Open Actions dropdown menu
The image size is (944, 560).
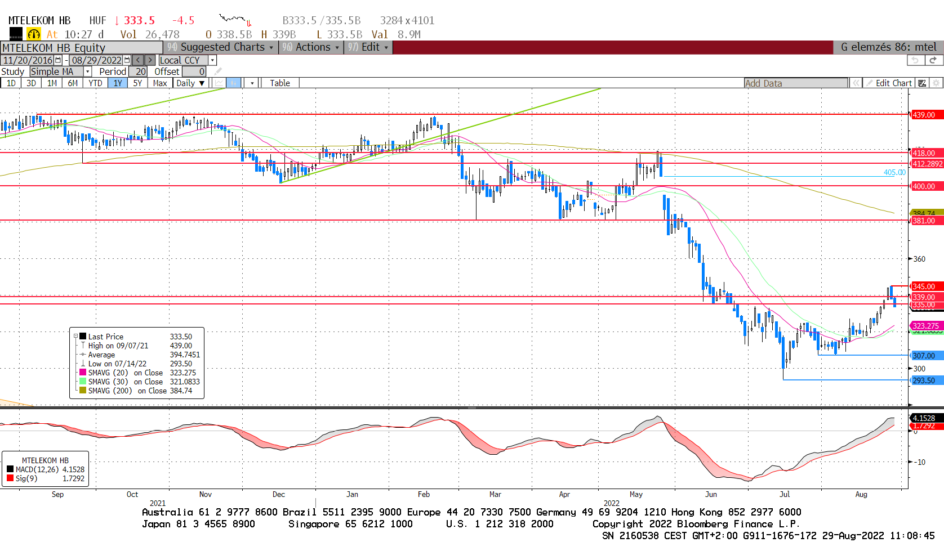tap(310, 47)
